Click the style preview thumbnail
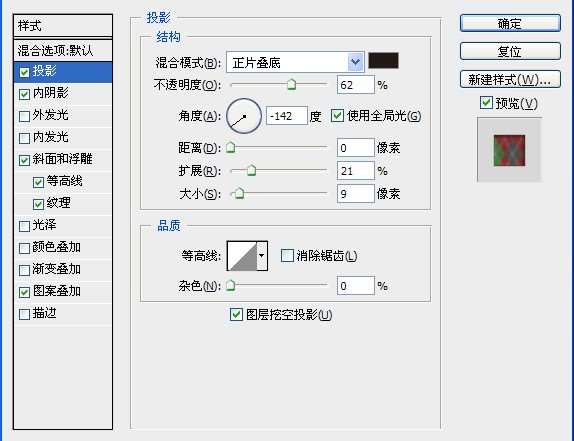The width and height of the screenshot is (574, 441). click(509, 150)
